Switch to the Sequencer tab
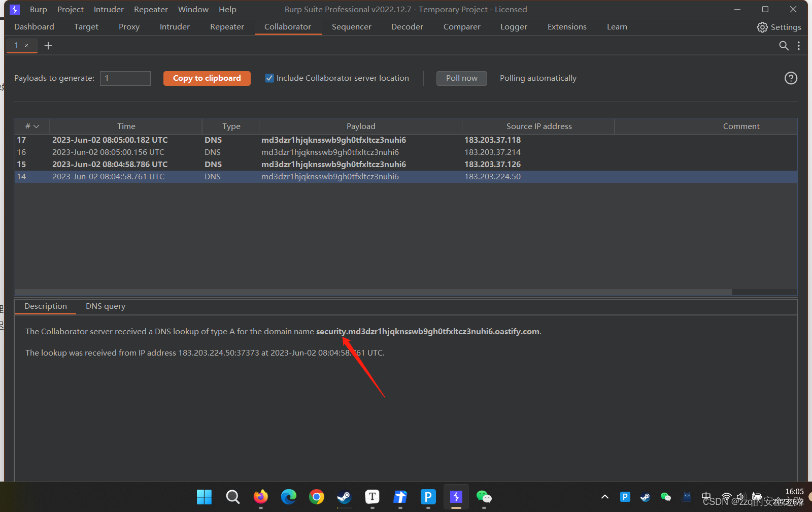Screen dimensions: 812x512 (352, 27)
